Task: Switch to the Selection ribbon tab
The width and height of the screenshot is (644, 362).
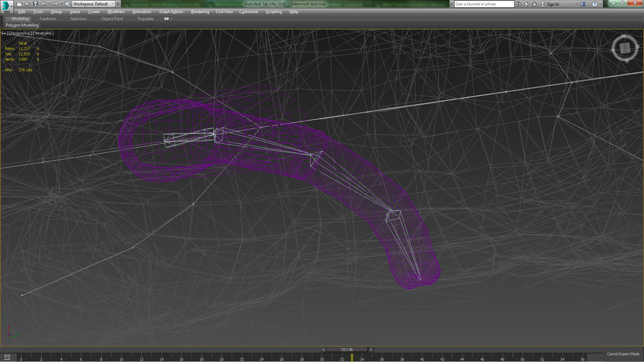Action: pos(78,19)
